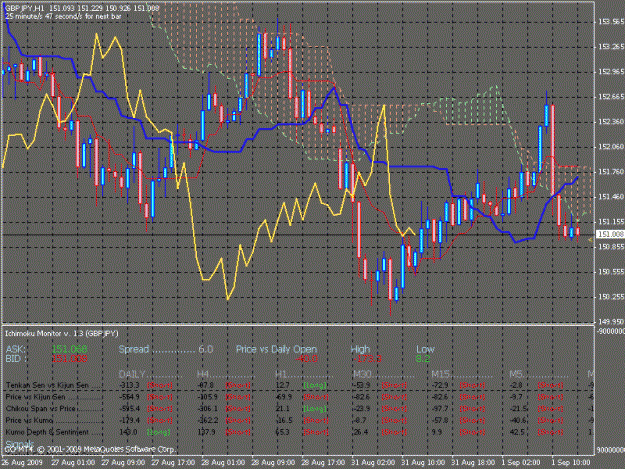
Task: Select the '1 Sep 02:00' time axis label
Action: point(521,463)
